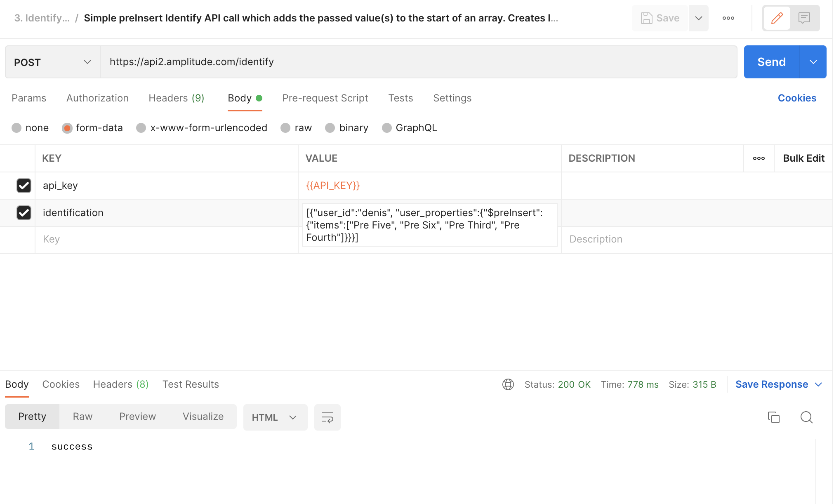
Task: Open the POST method dropdown
Action: tap(52, 62)
